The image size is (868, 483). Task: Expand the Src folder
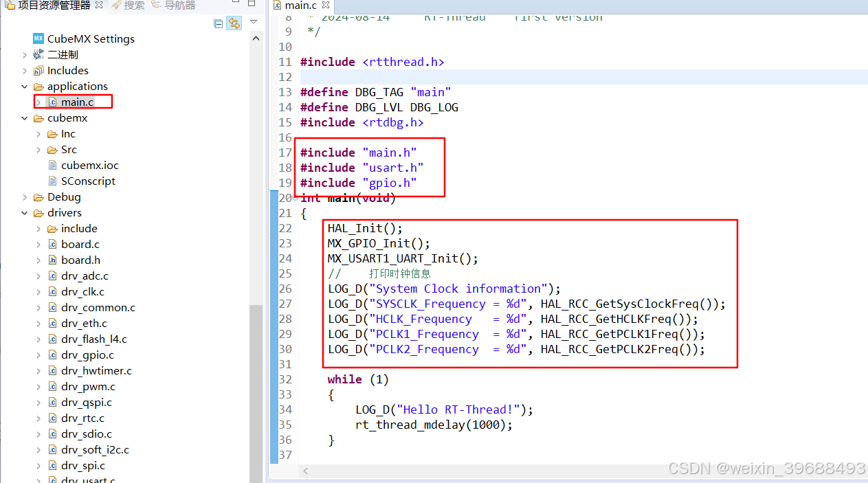(x=38, y=149)
